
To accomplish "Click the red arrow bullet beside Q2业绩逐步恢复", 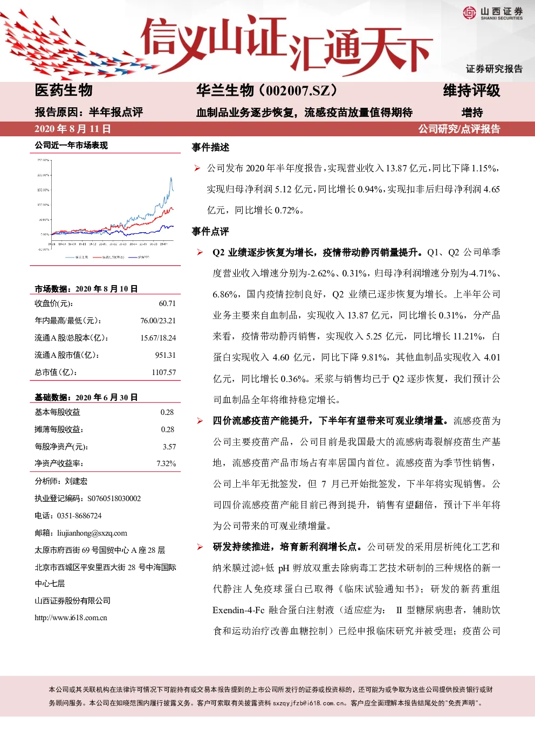I will click(200, 252).
